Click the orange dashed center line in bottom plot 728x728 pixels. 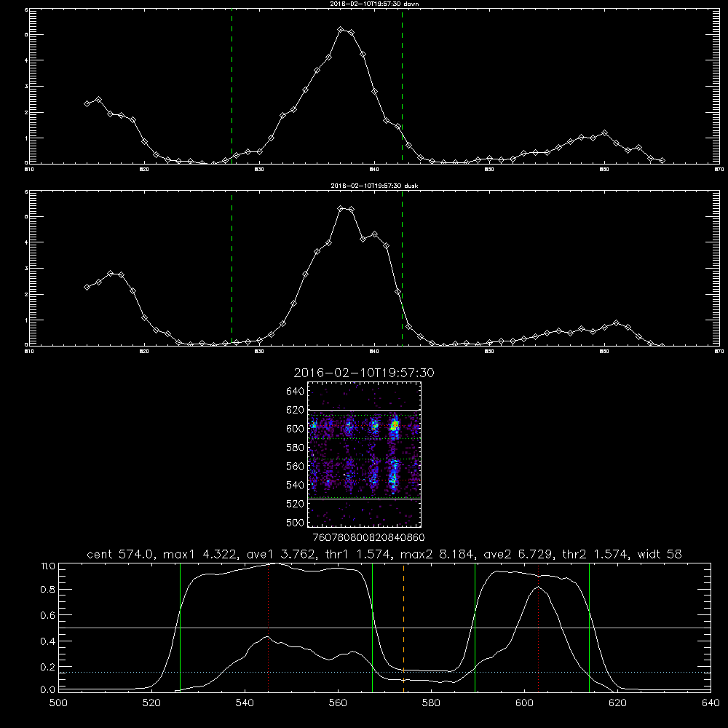point(403,628)
